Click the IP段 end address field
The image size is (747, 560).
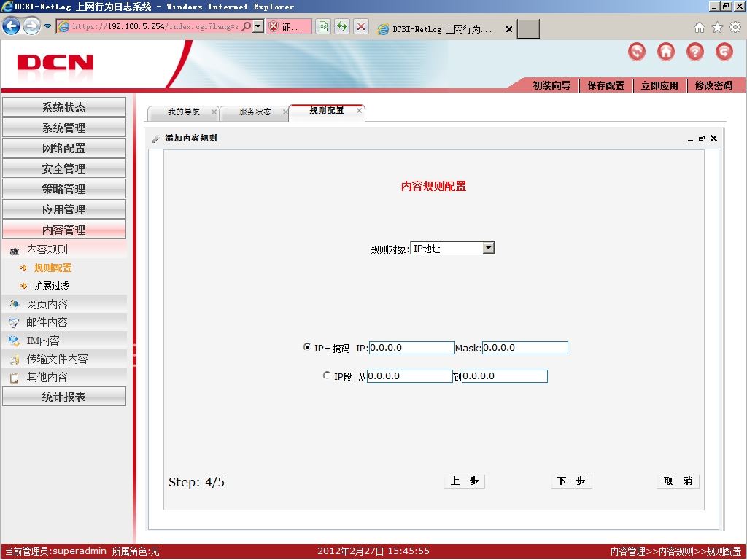pos(505,376)
